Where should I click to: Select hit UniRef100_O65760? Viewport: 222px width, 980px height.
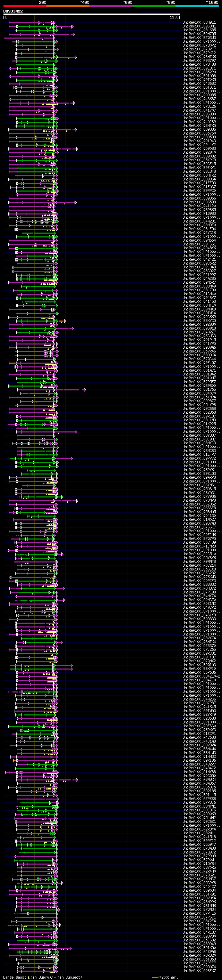pyautogui.click(x=199, y=133)
